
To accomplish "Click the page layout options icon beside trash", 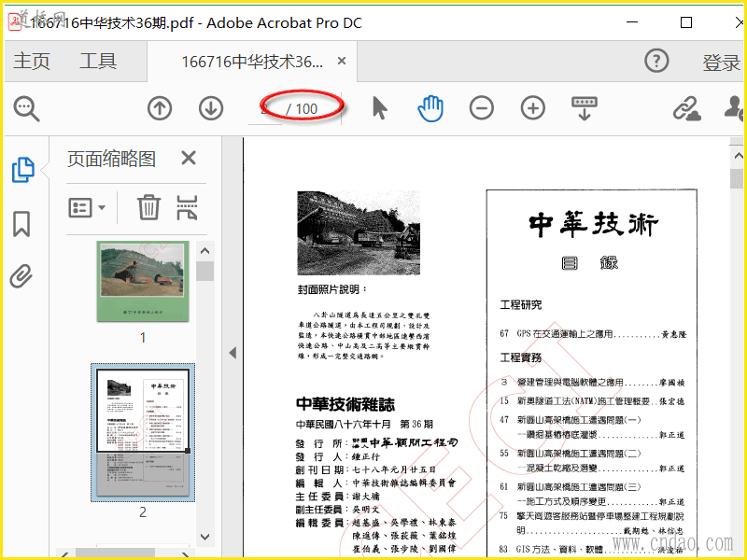I will tap(186, 207).
